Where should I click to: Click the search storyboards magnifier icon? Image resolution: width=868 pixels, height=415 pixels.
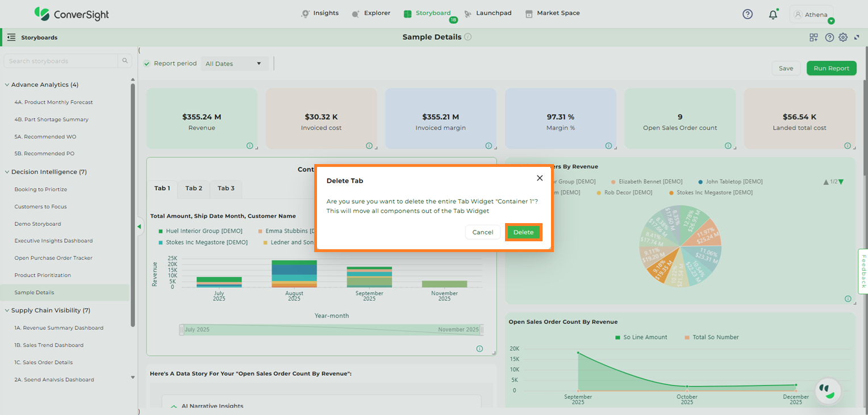click(124, 61)
